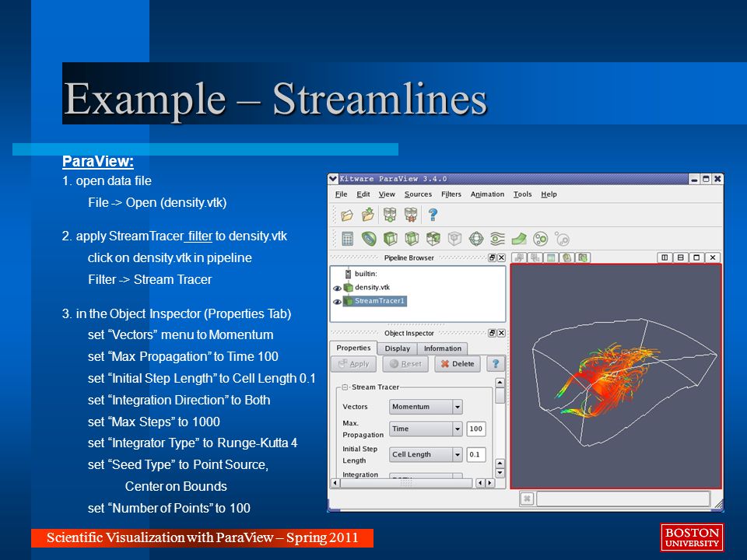Screen dimensions: 747x560
Task: Open the File menu
Action: click(341, 194)
